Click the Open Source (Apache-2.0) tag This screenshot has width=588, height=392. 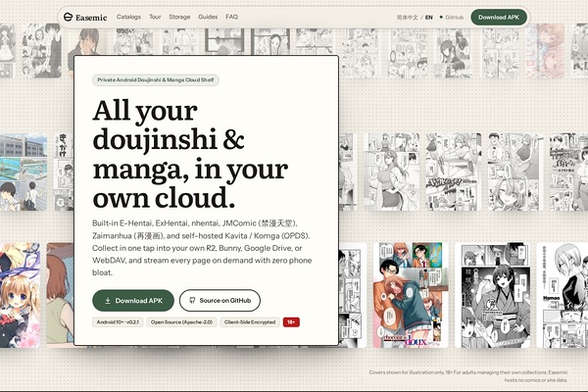[x=181, y=322]
